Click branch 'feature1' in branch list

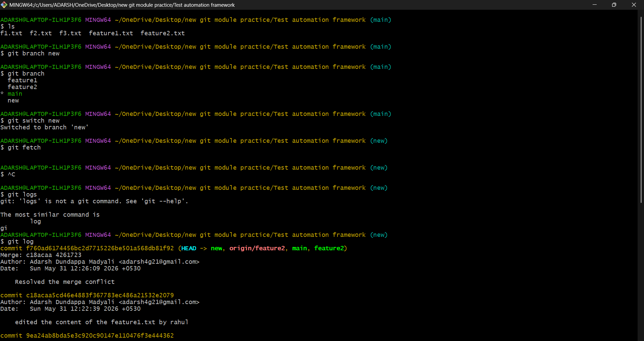click(22, 80)
